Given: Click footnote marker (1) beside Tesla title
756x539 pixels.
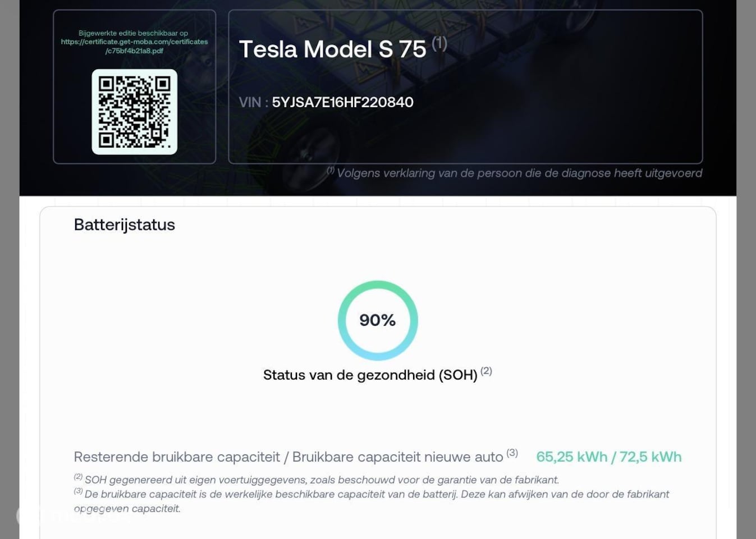Looking at the screenshot, I should tap(439, 43).
